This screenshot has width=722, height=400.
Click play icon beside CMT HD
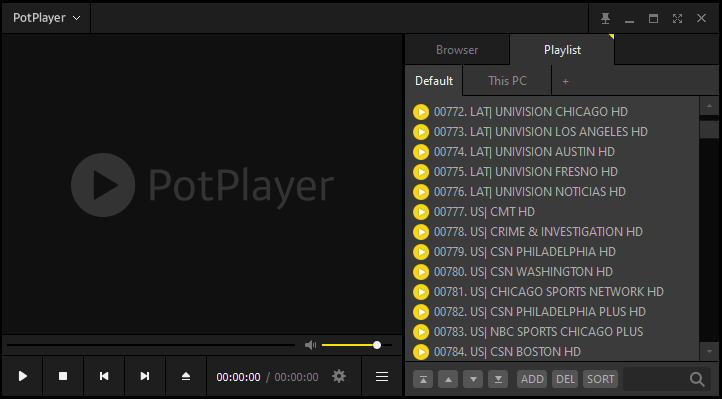tap(421, 212)
